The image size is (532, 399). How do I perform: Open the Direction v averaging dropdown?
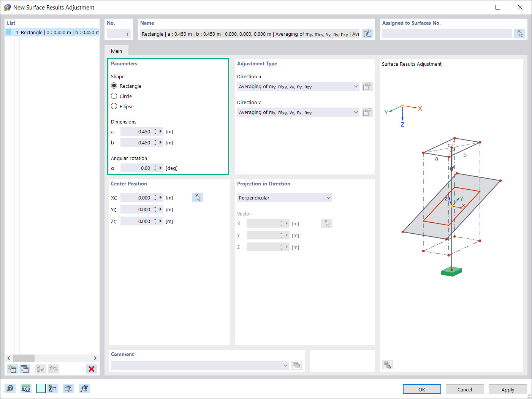click(x=298, y=112)
